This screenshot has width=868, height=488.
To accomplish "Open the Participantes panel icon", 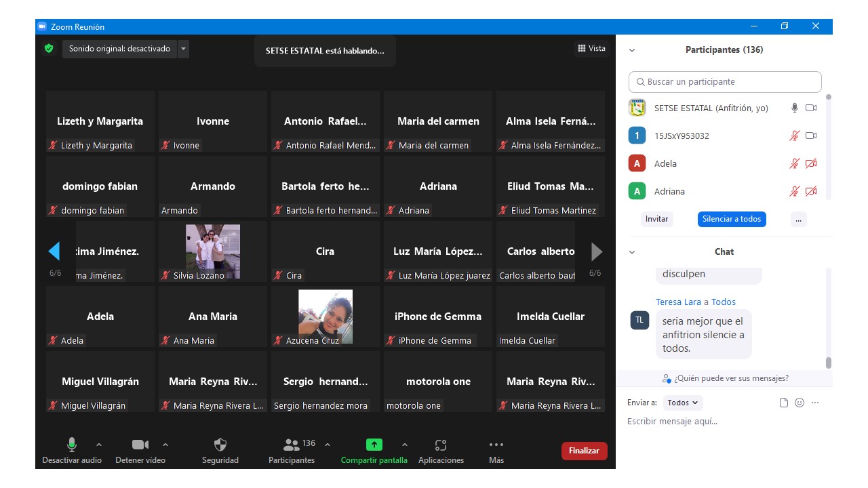I will coord(292,445).
